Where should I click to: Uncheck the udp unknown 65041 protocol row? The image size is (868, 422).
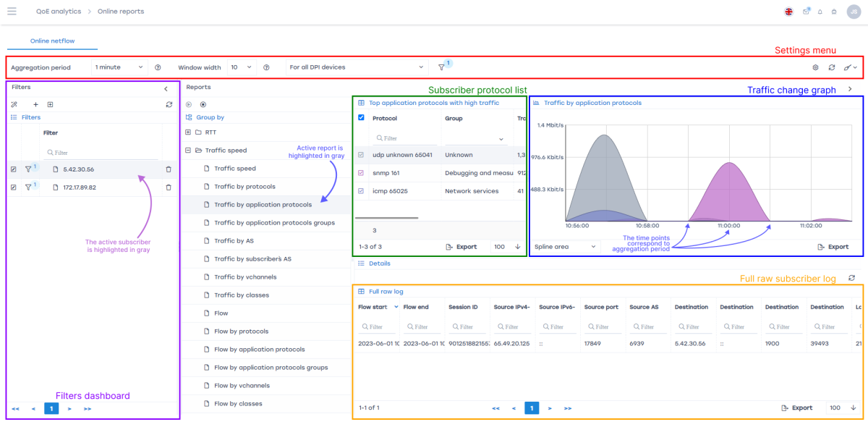pos(362,155)
